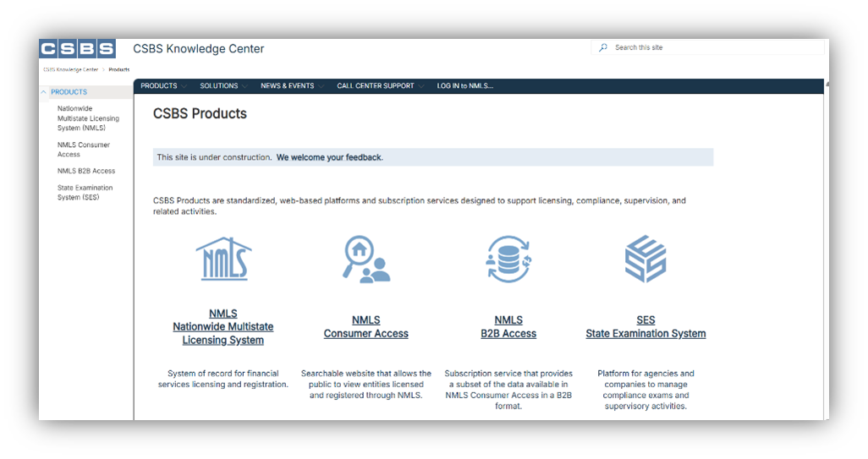This screenshot has height=459, width=868.
Task: Click the NMLS house logo icon
Action: pos(223,259)
